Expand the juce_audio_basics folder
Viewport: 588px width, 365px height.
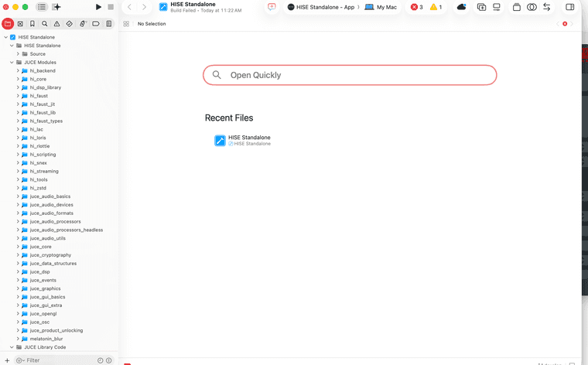[18, 196]
